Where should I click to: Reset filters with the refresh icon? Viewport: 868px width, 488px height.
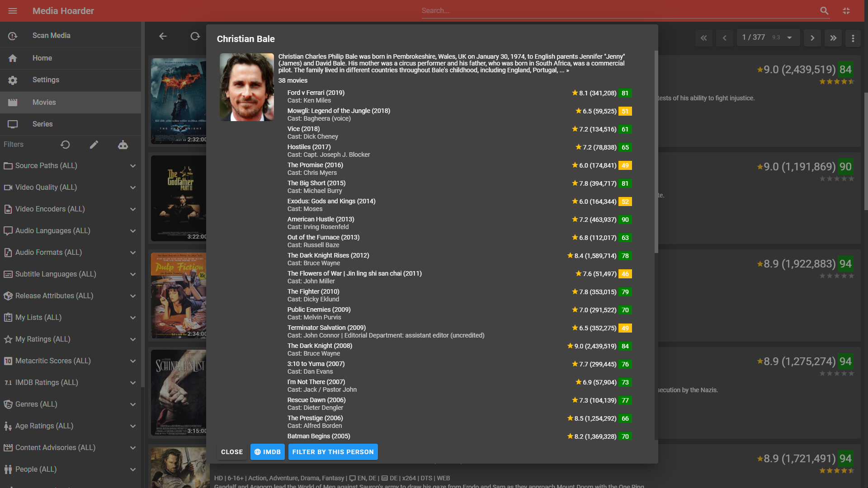65,145
